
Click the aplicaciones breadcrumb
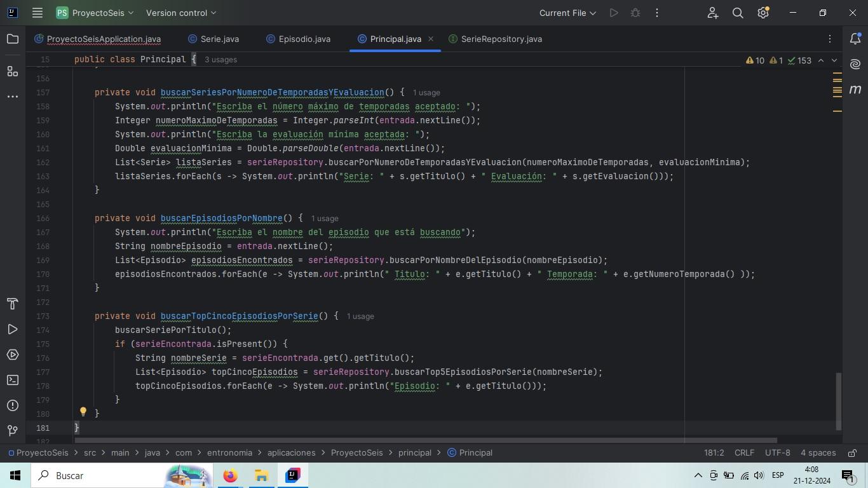(x=291, y=453)
